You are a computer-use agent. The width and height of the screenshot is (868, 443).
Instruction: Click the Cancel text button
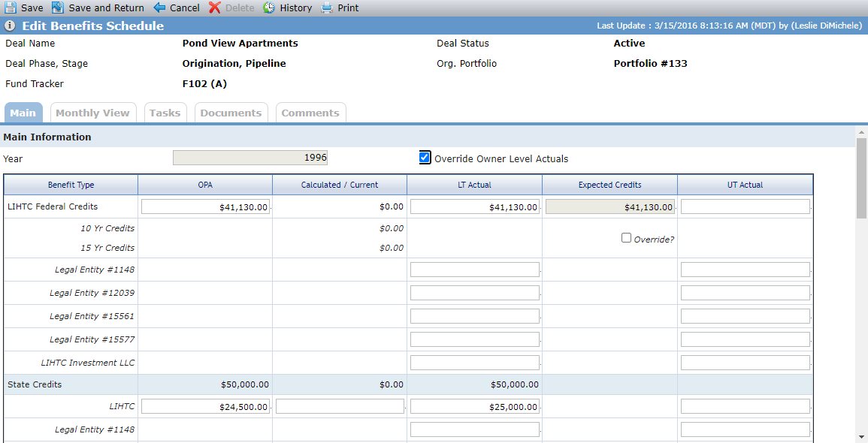tap(185, 8)
